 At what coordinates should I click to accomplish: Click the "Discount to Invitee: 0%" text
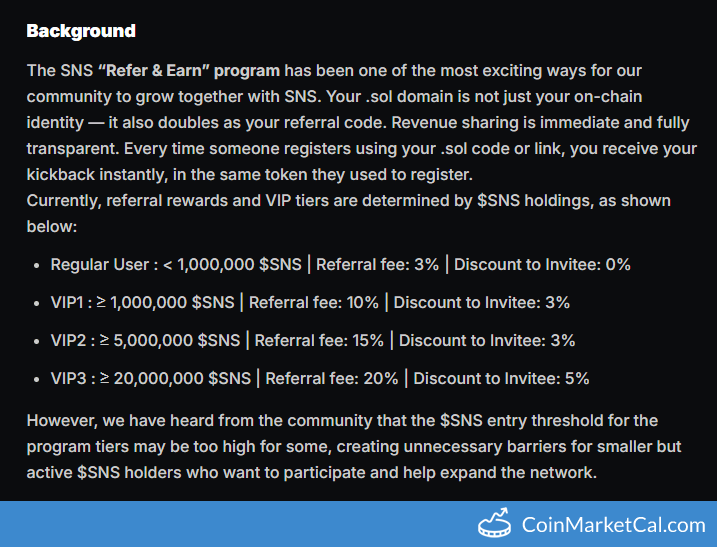(541, 265)
